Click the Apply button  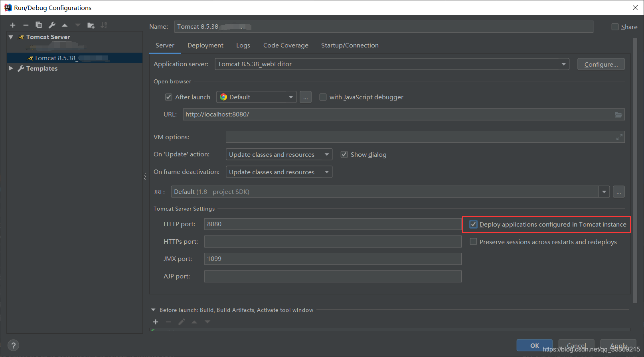pos(618,345)
